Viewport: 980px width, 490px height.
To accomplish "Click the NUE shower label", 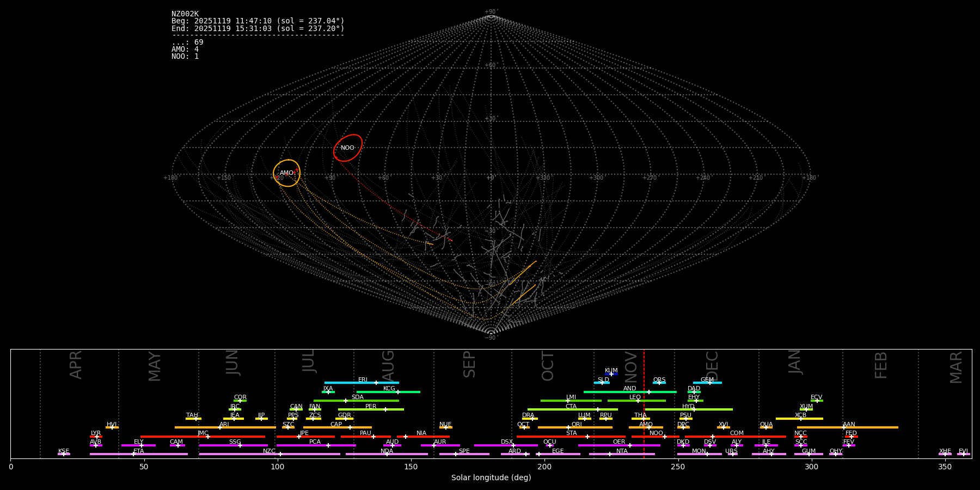I will pos(446,425).
